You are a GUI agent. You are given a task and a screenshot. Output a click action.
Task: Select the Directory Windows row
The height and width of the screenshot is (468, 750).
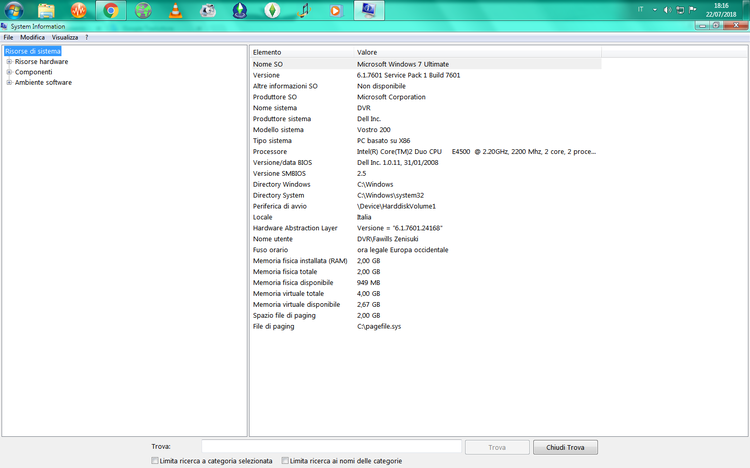426,185
